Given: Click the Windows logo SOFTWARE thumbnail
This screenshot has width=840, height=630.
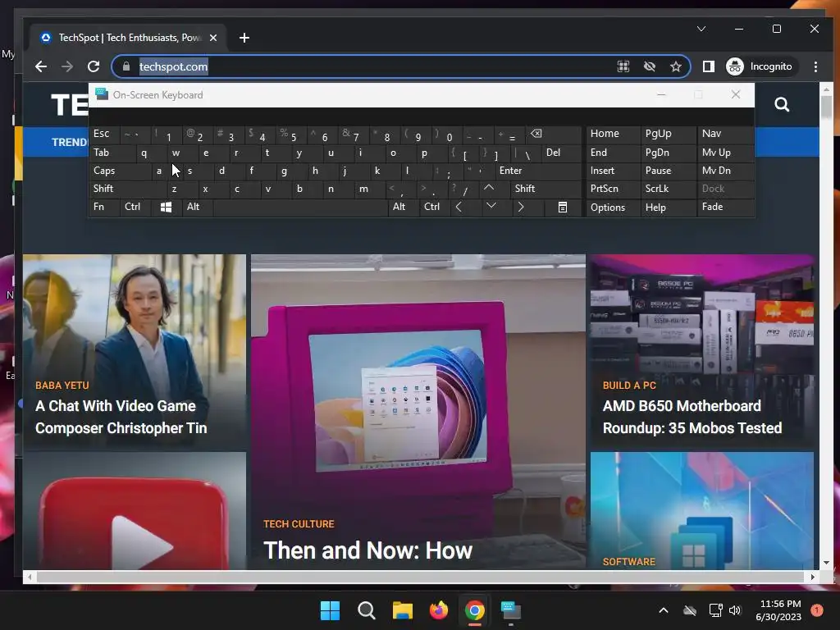Looking at the screenshot, I should [x=702, y=510].
